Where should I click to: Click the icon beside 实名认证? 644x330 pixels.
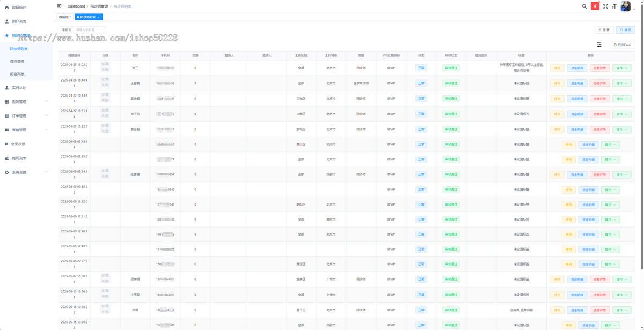coord(6,87)
